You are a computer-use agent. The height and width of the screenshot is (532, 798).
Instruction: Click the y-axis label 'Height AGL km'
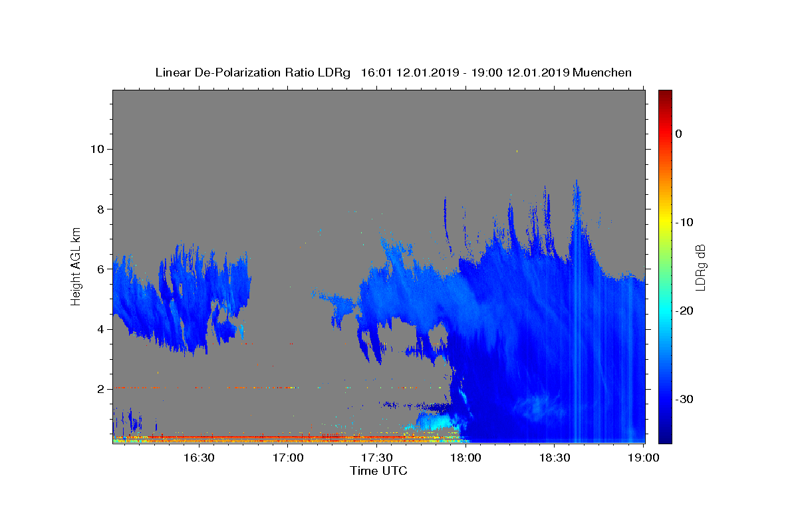click(x=76, y=265)
